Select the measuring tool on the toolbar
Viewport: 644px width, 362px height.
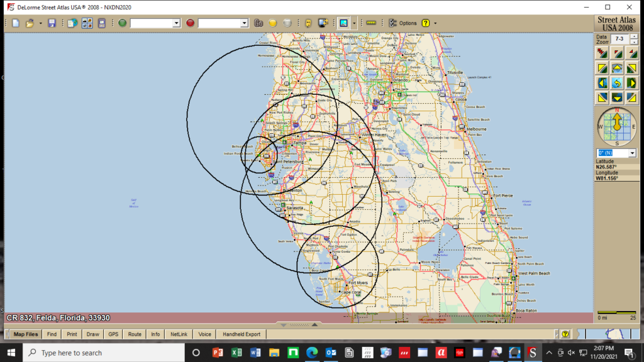click(x=370, y=23)
